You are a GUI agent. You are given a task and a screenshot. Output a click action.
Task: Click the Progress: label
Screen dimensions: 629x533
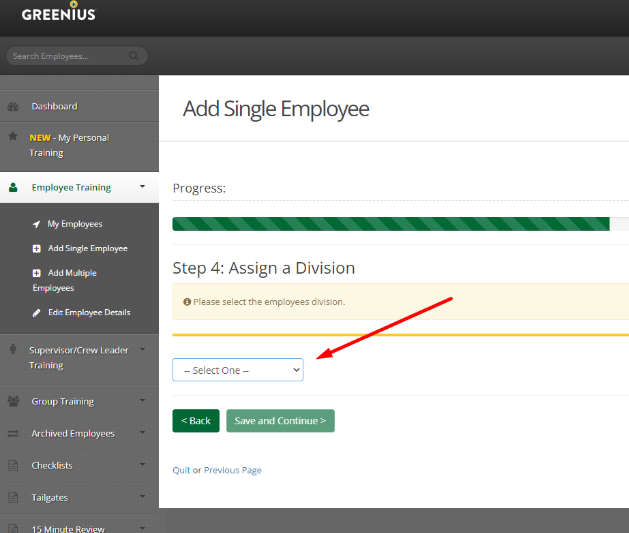pyautogui.click(x=199, y=188)
